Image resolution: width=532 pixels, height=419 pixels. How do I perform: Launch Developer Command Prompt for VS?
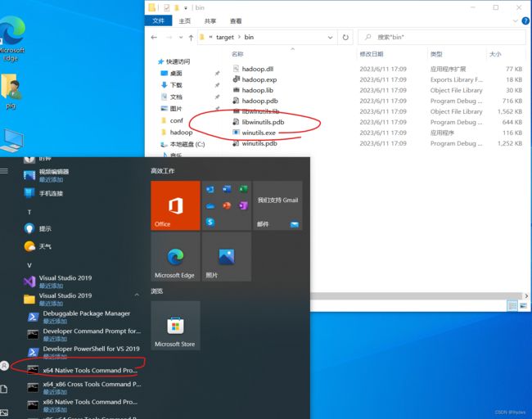(83, 334)
